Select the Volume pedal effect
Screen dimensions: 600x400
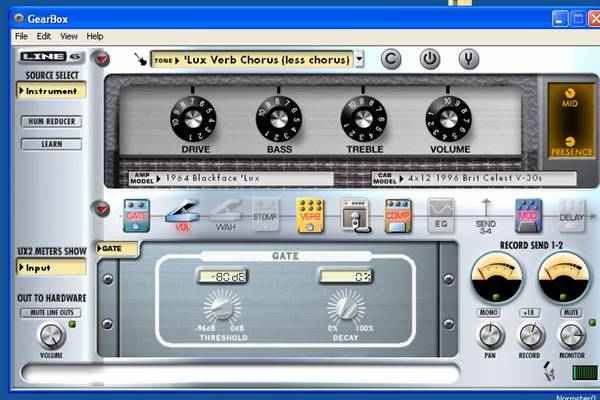182,216
